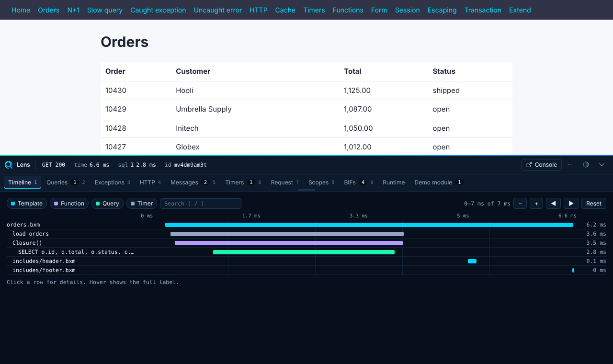613x364 pixels.
Task: Open the Uncaught error link
Action: click(218, 10)
